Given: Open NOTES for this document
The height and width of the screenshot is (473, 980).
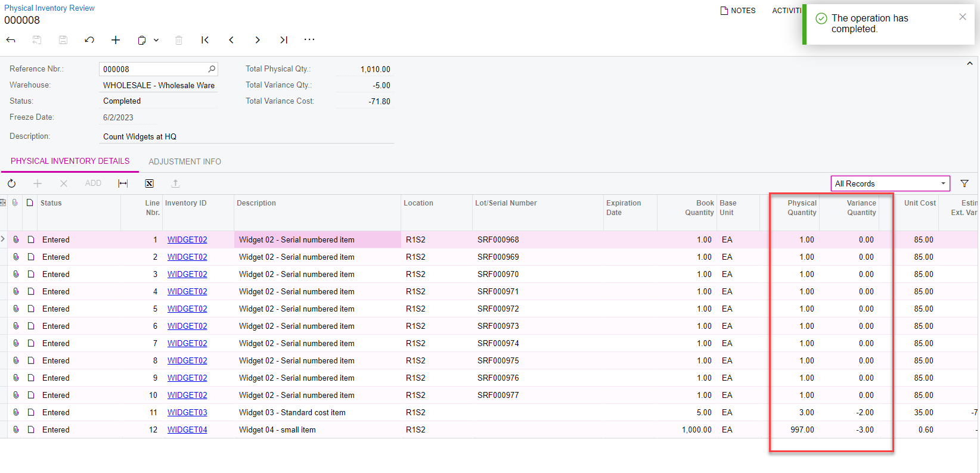Looking at the screenshot, I should (x=738, y=11).
